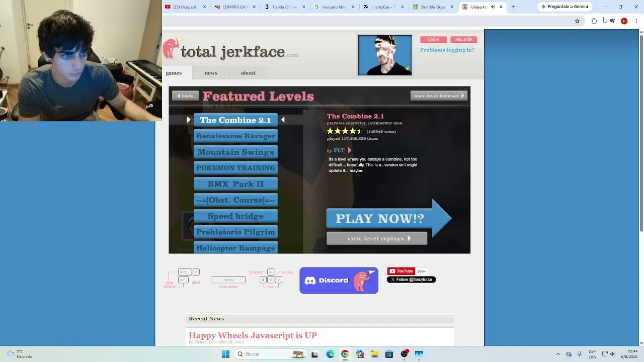Click the YouTube subscribe button

401,271
